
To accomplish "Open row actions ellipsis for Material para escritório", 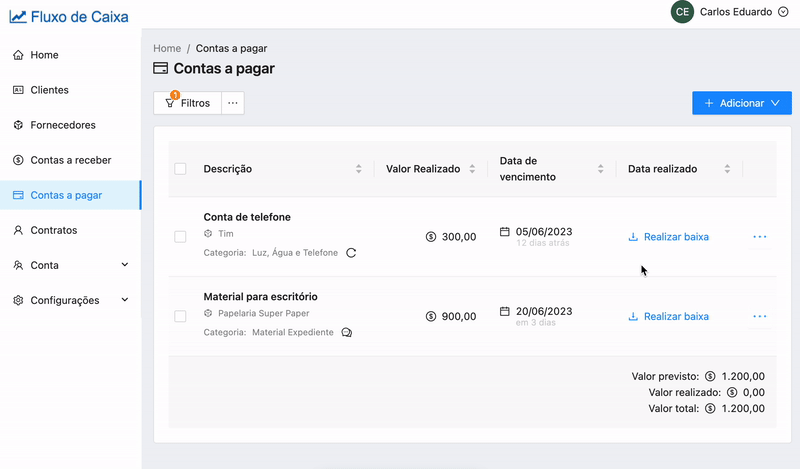I will point(760,316).
